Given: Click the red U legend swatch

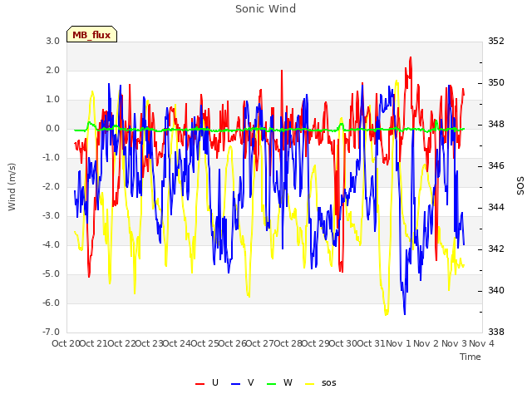Looking at the screenshot, I should (x=199, y=384).
